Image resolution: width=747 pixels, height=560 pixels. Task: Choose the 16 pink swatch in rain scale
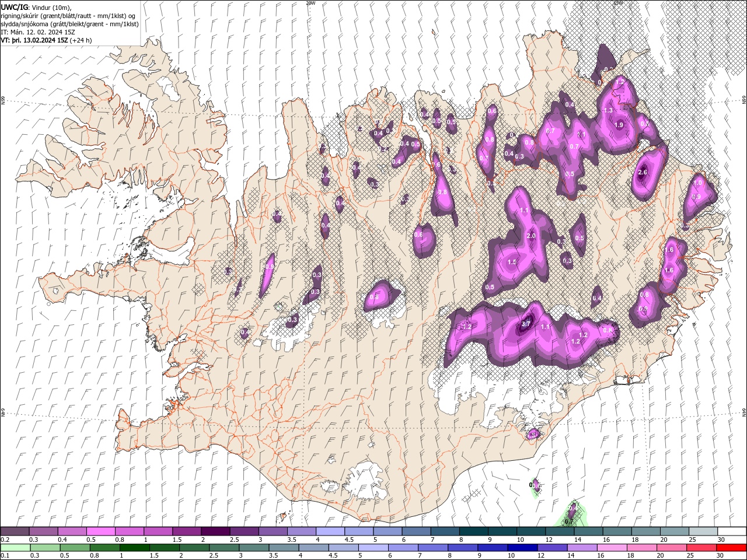coord(612,547)
